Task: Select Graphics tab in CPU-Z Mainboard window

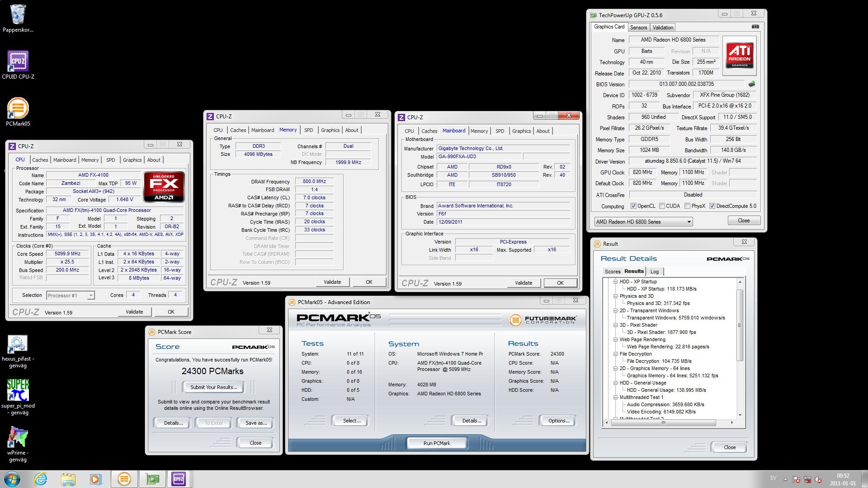Action: tap(521, 131)
